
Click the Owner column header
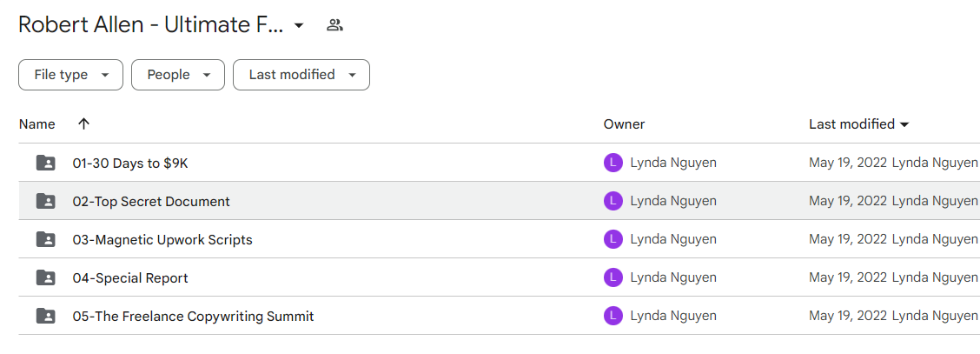(x=624, y=124)
